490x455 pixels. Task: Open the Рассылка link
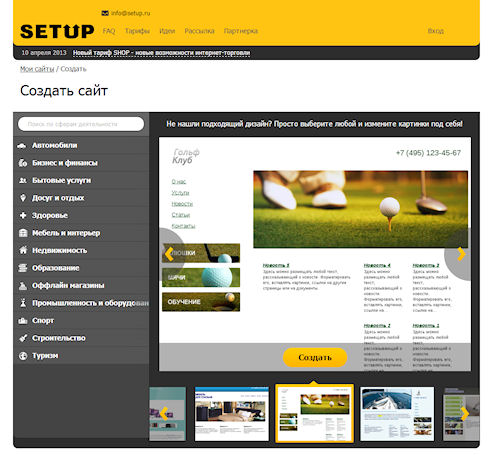coord(199,31)
